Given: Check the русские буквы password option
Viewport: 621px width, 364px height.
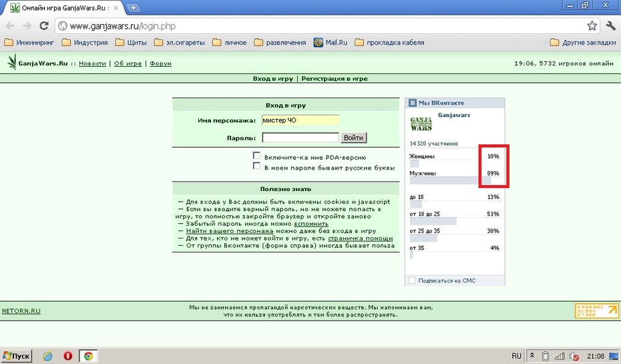Looking at the screenshot, I should pyautogui.click(x=256, y=166).
